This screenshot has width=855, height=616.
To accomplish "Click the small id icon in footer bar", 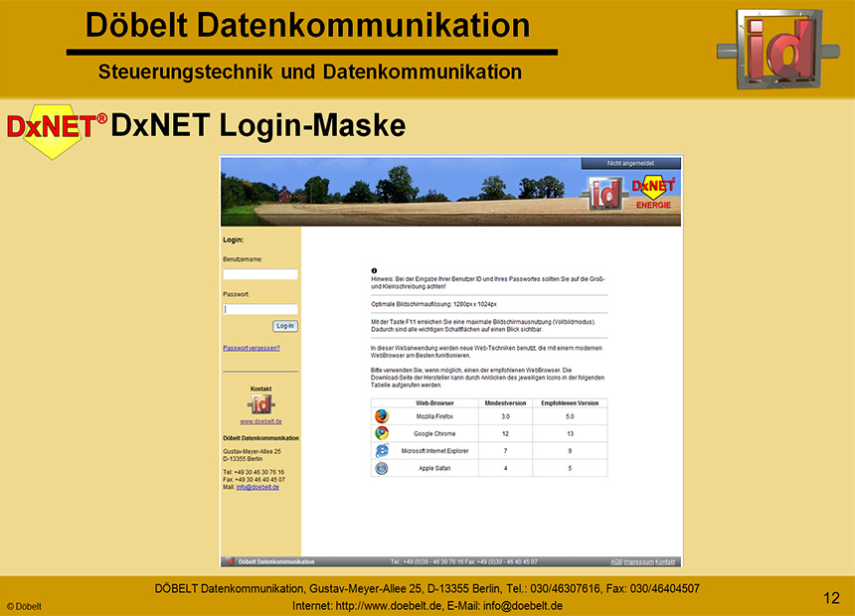I will [x=230, y=561].
